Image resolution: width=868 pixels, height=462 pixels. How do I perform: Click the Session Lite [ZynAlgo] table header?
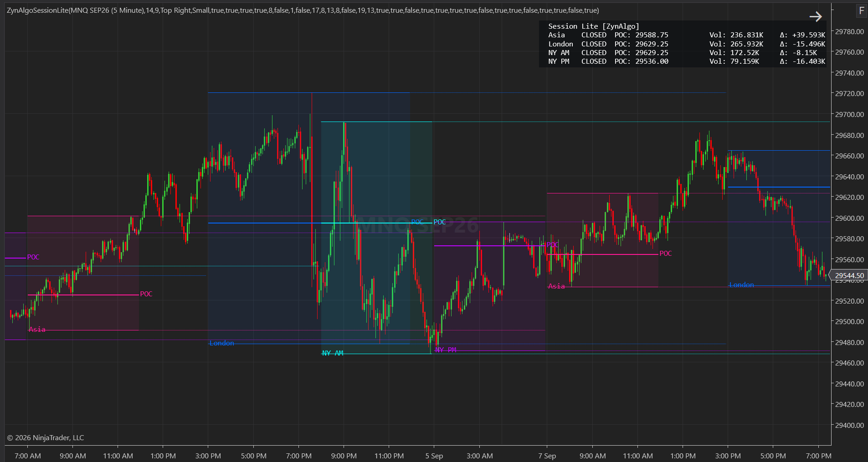click(594, 26)
